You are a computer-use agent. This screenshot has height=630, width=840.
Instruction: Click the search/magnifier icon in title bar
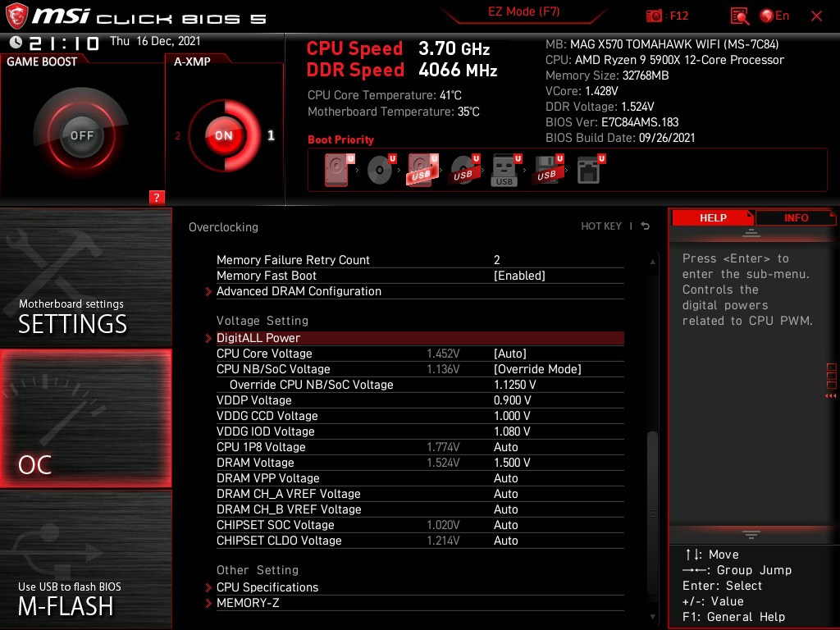pos(737,16)
